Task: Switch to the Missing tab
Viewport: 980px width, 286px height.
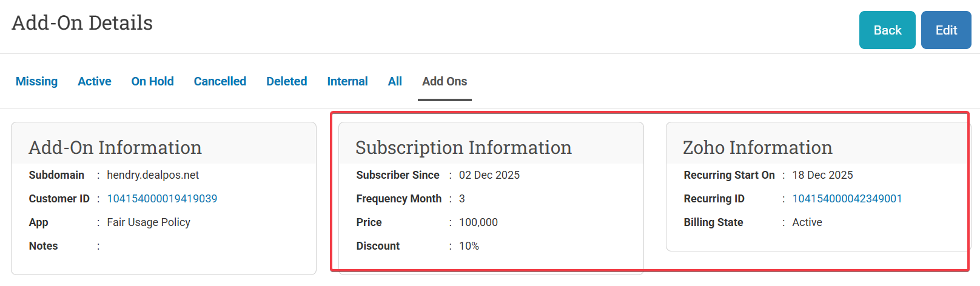Action: click(36, 81)
